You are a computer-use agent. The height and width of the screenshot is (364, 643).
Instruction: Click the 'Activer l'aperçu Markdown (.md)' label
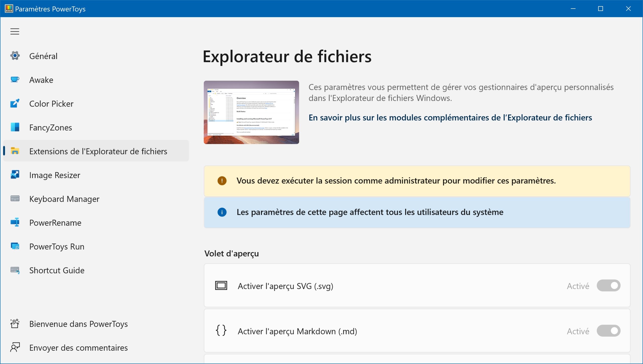point(297,331)
